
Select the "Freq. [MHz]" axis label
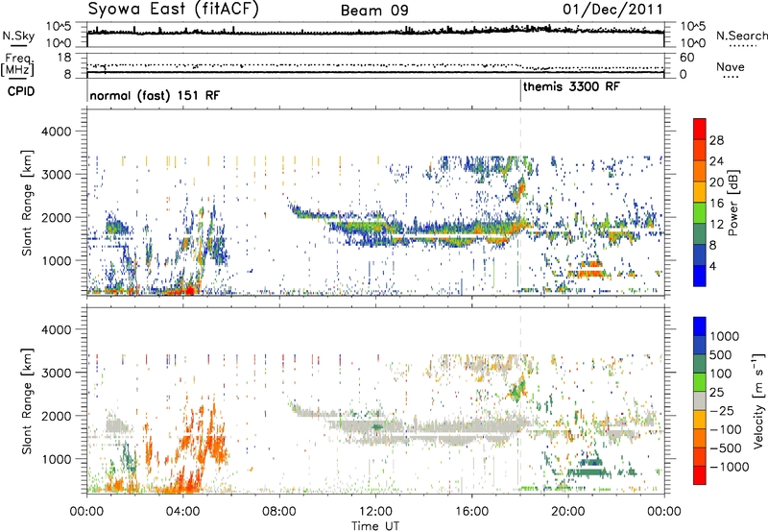coord(17,65)
